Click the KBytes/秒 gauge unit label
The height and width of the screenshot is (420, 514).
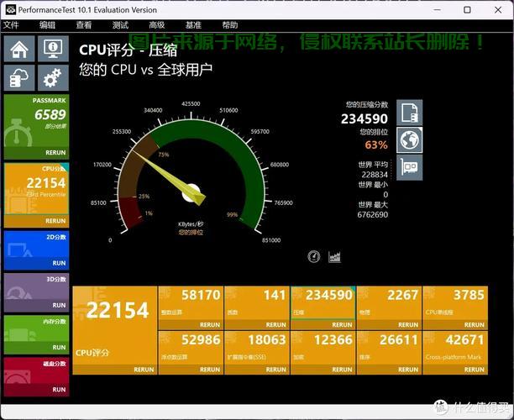(x=191, y=224)
